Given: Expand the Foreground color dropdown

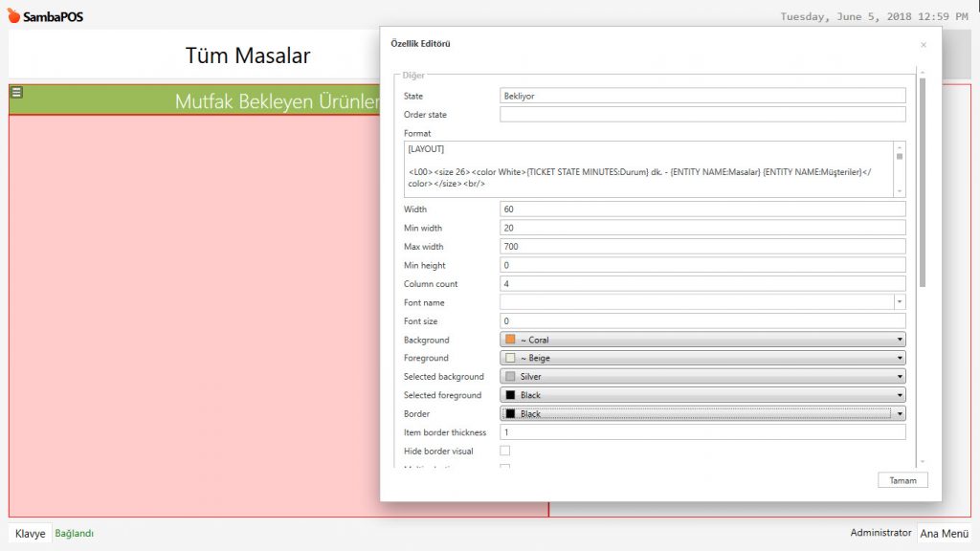Looking at the screenshot, I should pos(702,358).
